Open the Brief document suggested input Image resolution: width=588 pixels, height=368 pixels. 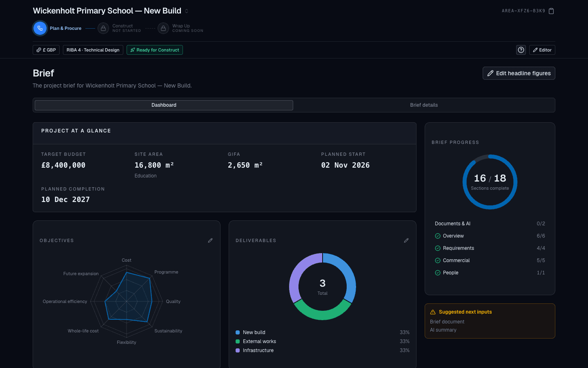tap(447, 322)
